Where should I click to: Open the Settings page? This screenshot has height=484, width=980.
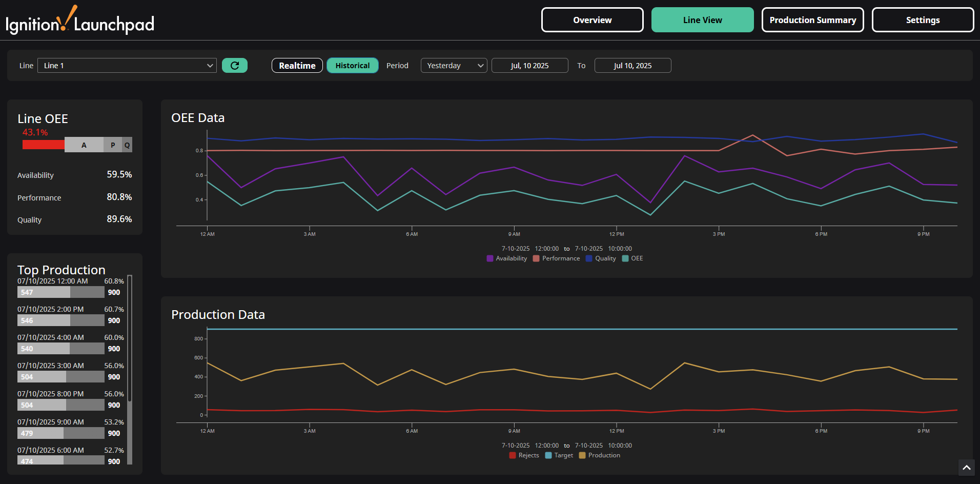[x=923, y=20]
